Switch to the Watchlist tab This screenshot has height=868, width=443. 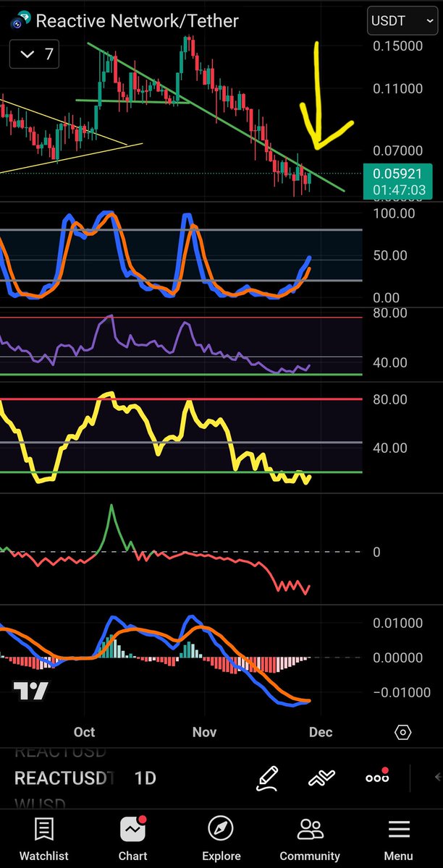pos(43,839)
